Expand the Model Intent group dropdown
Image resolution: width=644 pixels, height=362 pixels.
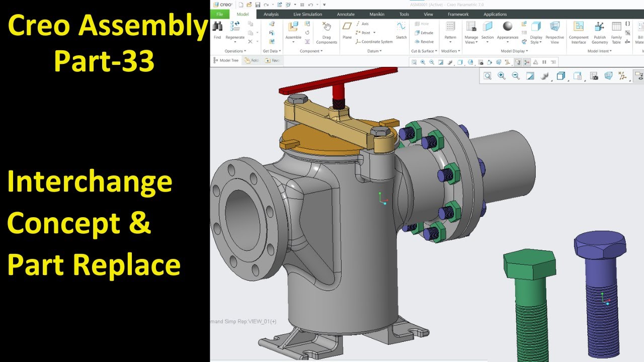600,51
